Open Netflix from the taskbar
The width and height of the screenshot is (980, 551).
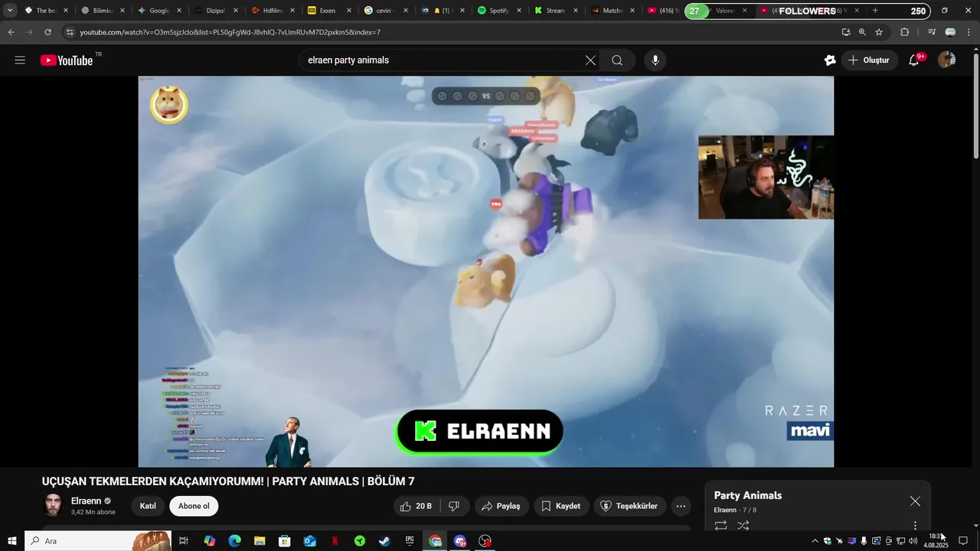[x=335, y=541]
